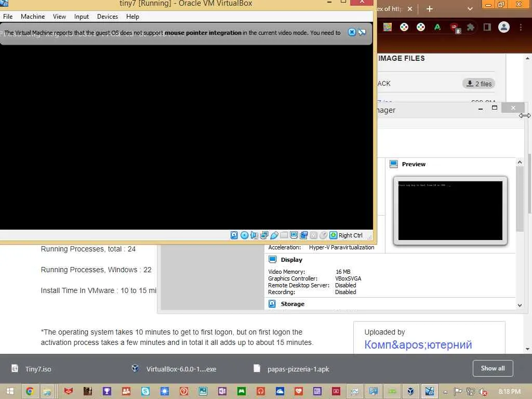This screenshot has width=532, height=399.
Task: Click the VirtualBox Manager details scroll-down arrow
Action: [520, 305]
